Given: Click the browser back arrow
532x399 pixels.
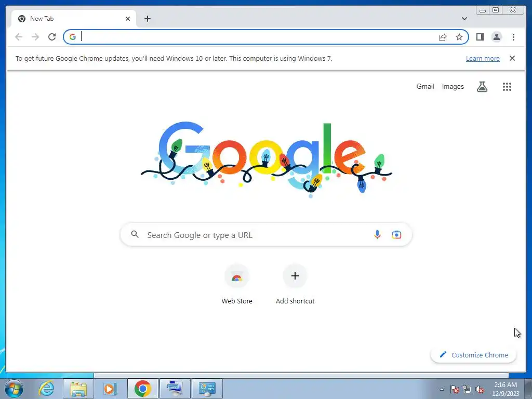Looking at the screenshot, I should click(x=19, y=37).
